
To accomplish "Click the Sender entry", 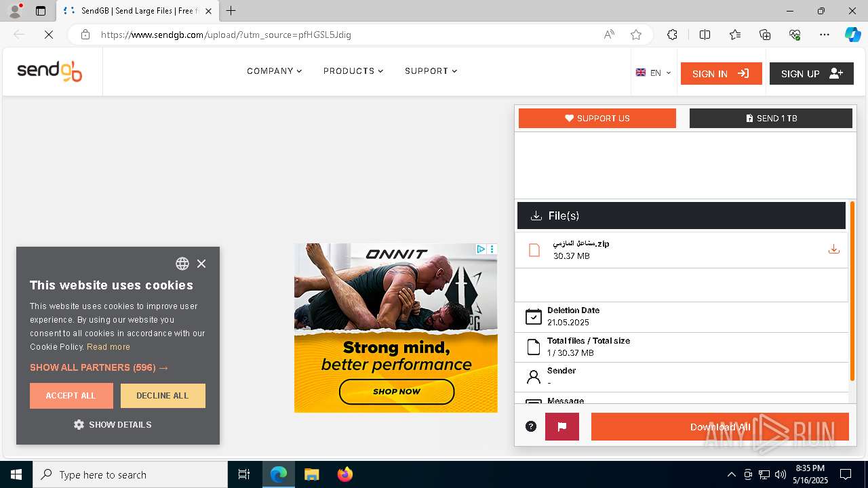I will [682, 377].
